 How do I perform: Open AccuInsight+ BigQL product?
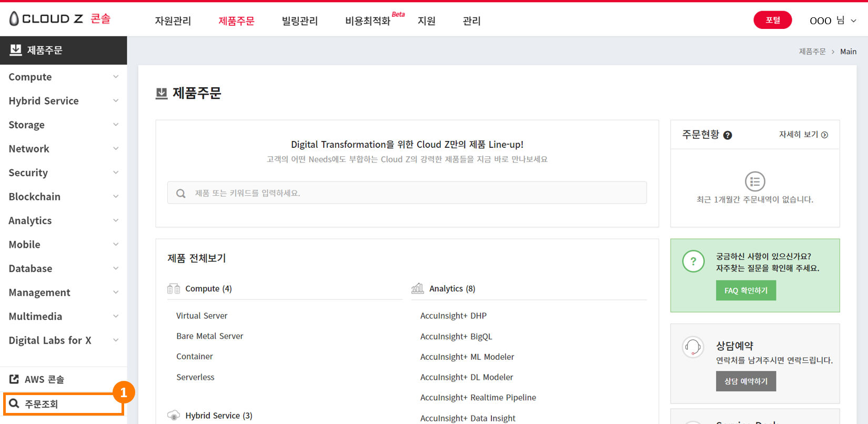456,337
